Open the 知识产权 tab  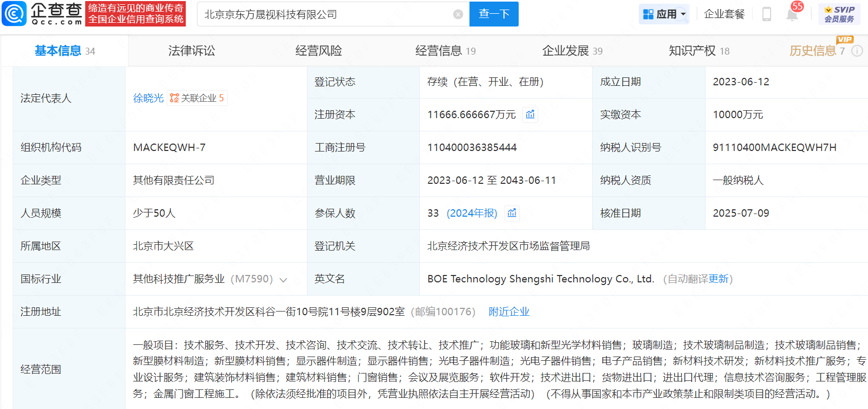click(x=692, y=51)
